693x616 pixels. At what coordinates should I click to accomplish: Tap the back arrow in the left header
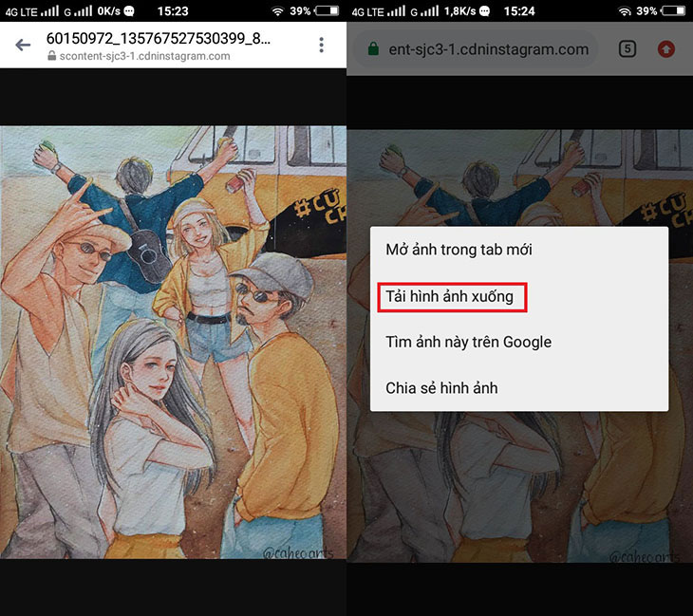(23, 45)
